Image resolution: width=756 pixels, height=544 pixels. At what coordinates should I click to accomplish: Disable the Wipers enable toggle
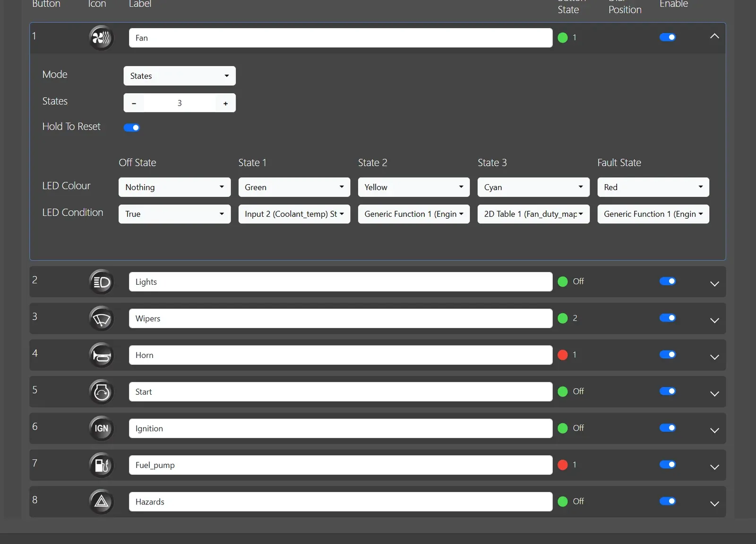[668, 318]
